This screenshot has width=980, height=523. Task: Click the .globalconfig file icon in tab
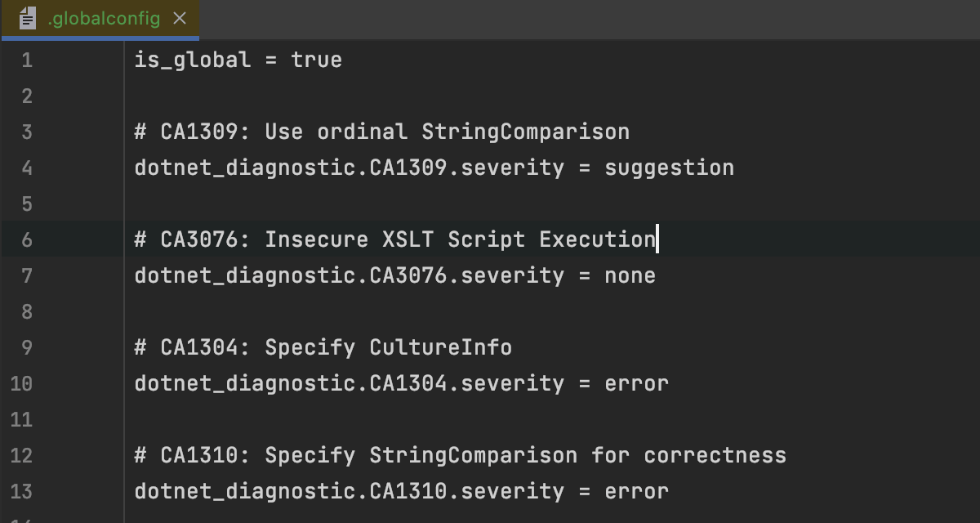pyautogui.click(x=28, y=18)
